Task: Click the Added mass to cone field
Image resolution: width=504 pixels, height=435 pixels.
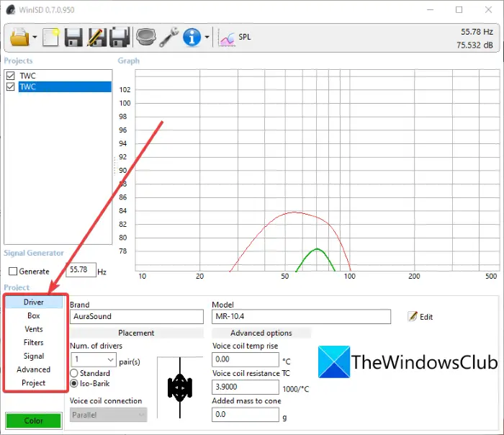Action: coord(246,415)
